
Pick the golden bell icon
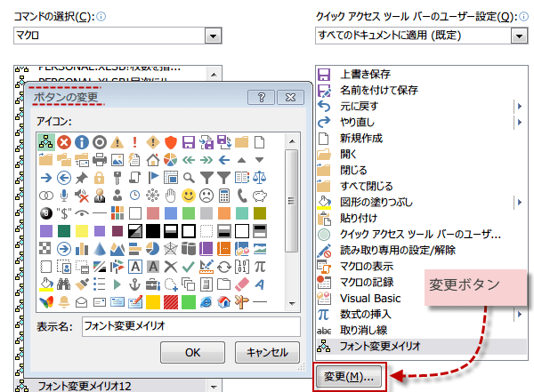pos(64,302)
